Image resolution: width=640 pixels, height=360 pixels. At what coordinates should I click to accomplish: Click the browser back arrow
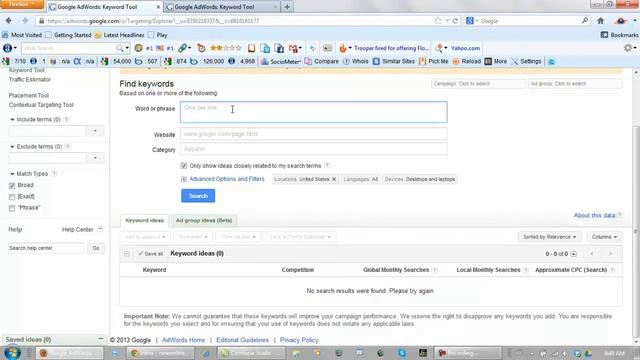pyautogui.click(x=9, y=20)
